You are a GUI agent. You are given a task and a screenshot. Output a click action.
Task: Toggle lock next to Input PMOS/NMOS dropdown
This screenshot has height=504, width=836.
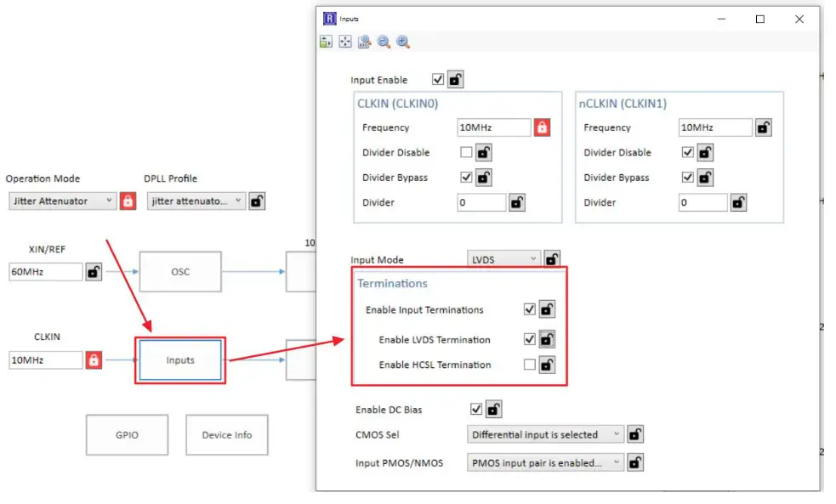click(635, 462)
